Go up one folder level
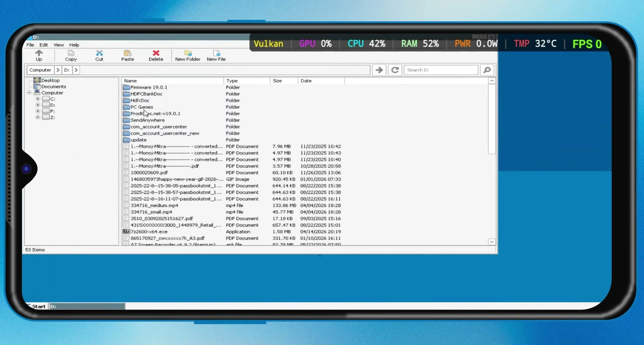This screenshot has width=644, height=345. pos(39,56)
